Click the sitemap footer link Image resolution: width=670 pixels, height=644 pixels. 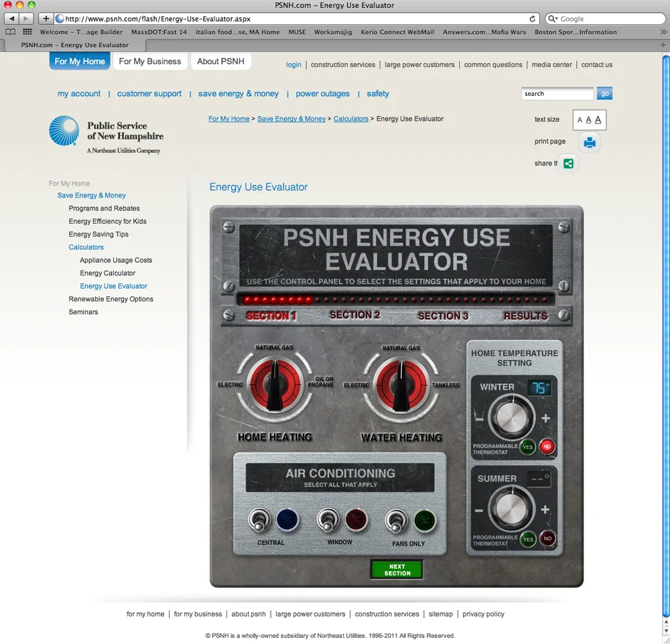tap(441, 614)
